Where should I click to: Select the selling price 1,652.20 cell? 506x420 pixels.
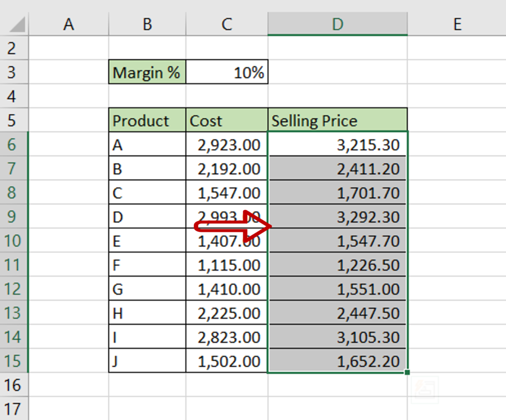[x=337, y=361]
